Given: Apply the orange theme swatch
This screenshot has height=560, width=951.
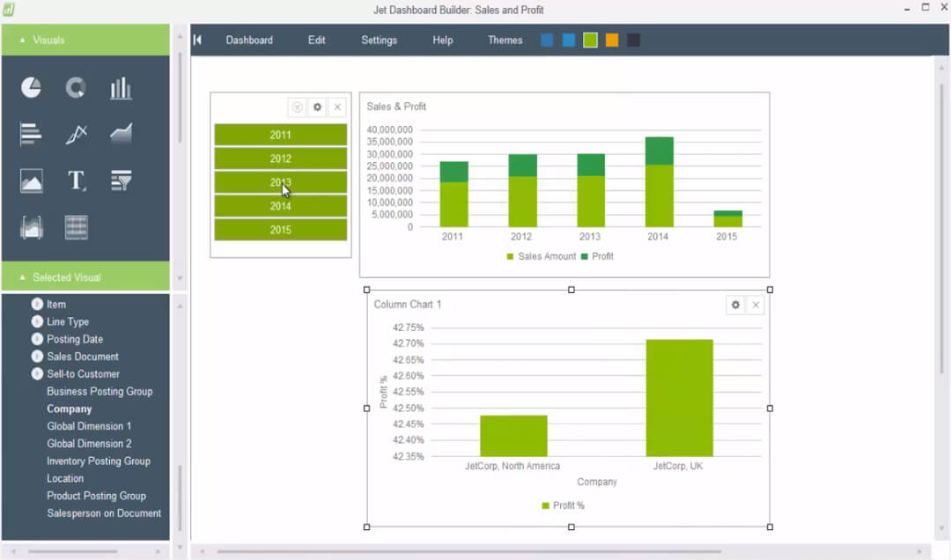Looking at the screenshot, I should point(612,40).
